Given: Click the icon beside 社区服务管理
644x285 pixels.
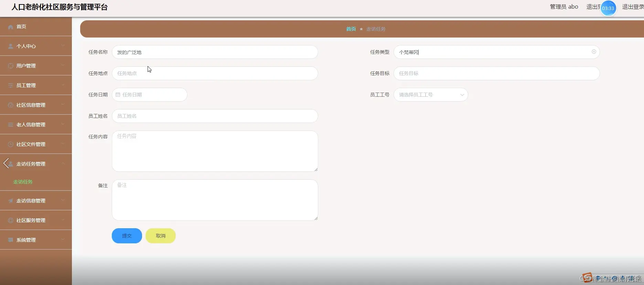Looking at the screenshot, I should 11,220.
